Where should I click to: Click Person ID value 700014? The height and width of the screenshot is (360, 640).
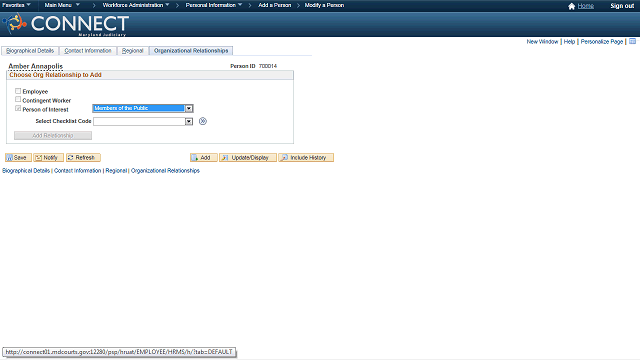tap(268, 66)
